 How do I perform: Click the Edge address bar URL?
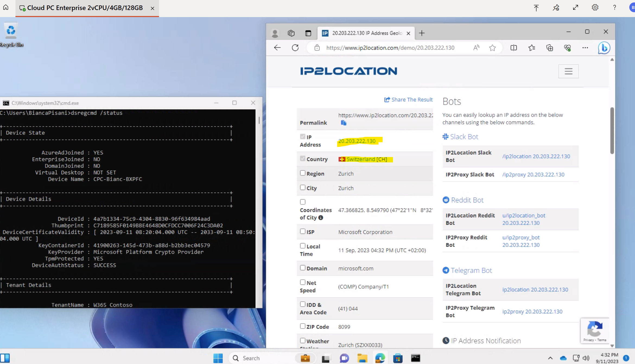click(390, 48)
